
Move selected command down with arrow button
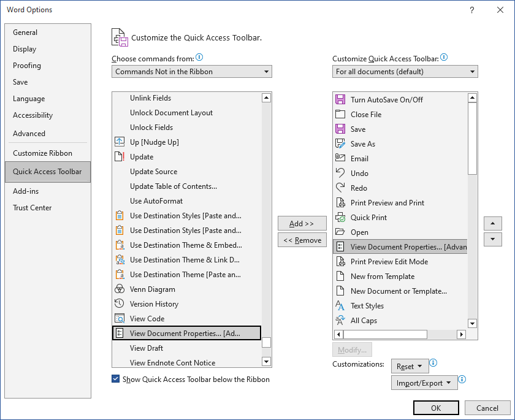[x=493, y=239]
